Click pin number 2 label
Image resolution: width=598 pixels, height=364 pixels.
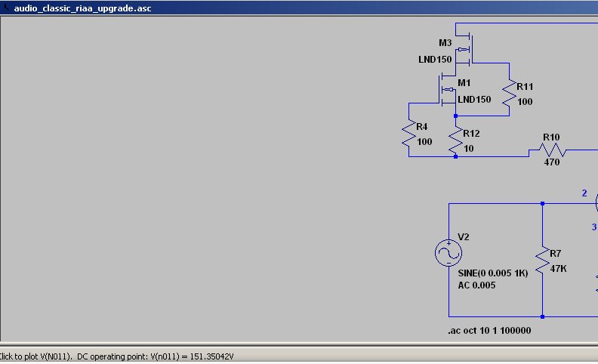[x=584, y=193]
